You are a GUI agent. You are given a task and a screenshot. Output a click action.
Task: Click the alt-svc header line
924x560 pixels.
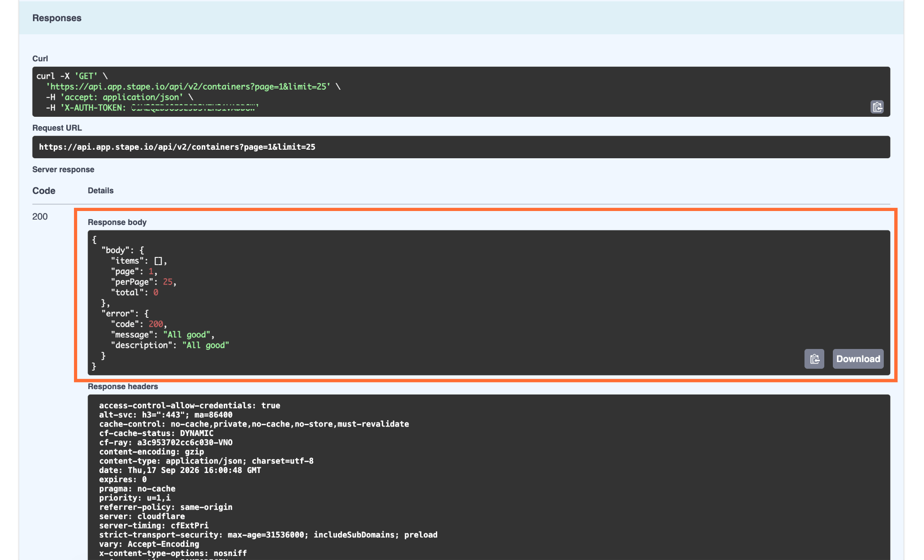point(166,415)
